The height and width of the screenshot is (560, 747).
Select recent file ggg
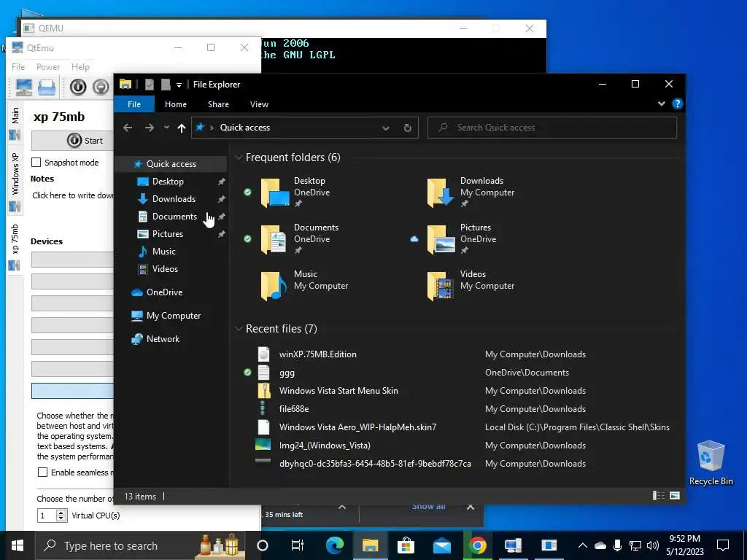pos(287,373)
